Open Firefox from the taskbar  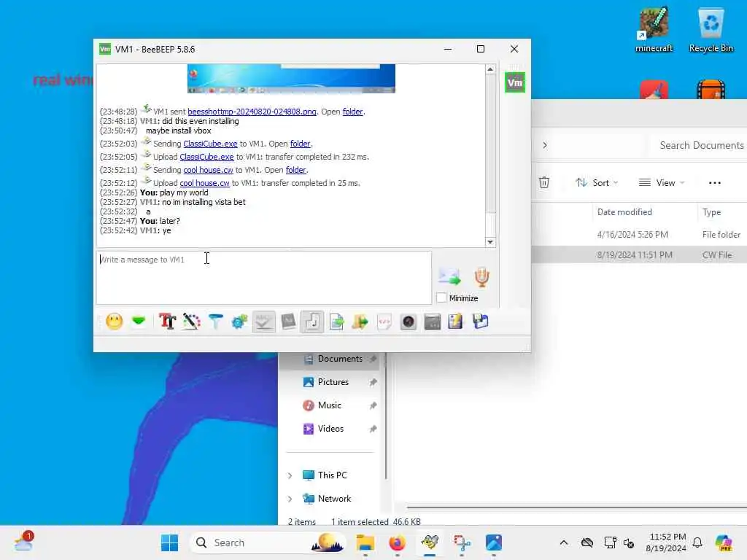(x=398, y=542)
